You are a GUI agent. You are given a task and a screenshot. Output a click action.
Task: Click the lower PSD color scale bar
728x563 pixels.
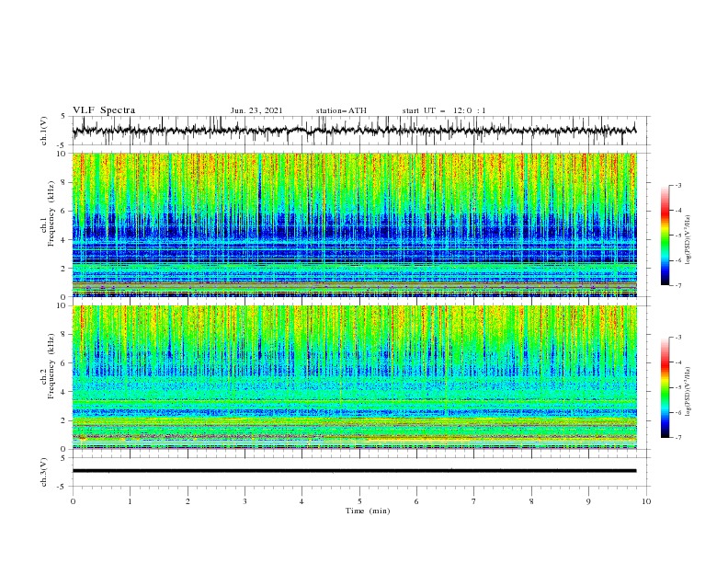tap(665, 387)
